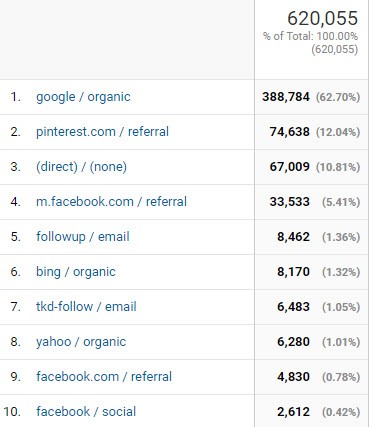Click the 8,170 sessions value
This screenshot has height=427, width=369.
click(293, 272)
